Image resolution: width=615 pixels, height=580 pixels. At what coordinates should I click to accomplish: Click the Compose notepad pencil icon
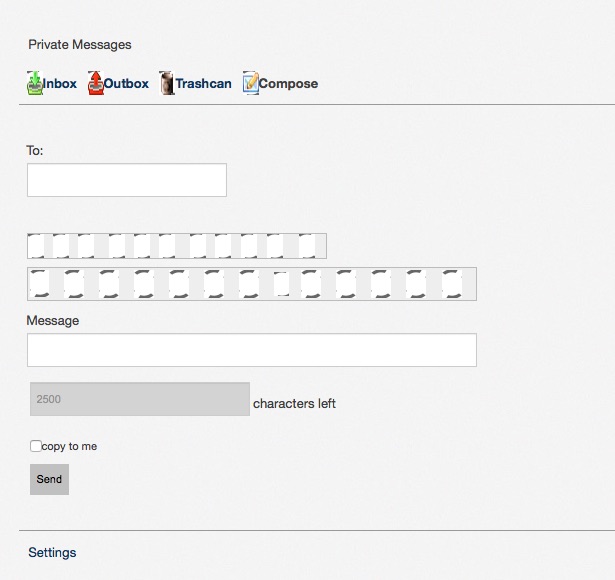pos(251,83)
